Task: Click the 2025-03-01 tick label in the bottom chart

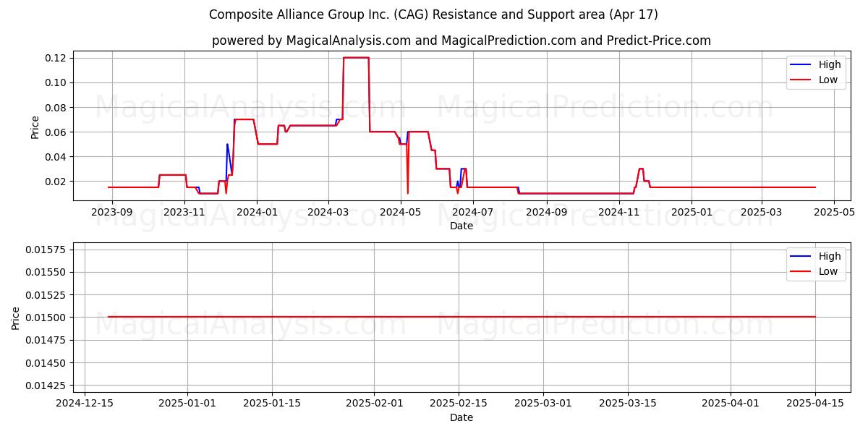Action: pyautogui.click(x=542, y=404)
